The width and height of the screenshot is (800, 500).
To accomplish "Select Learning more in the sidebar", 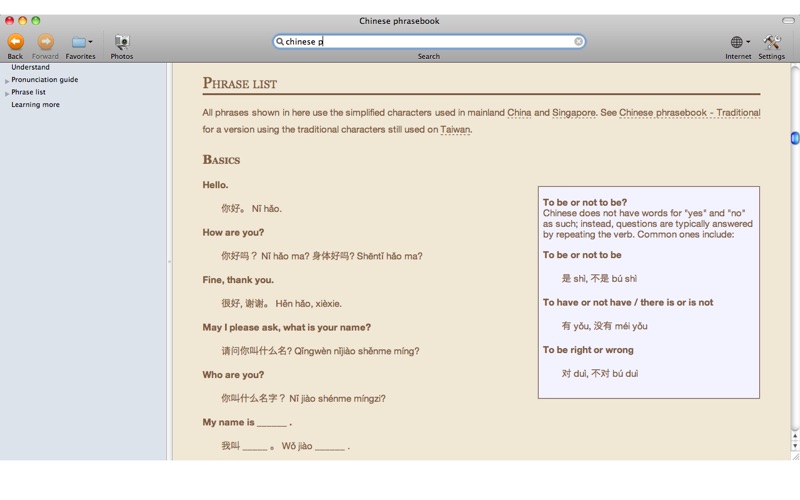I will (35, 104).
